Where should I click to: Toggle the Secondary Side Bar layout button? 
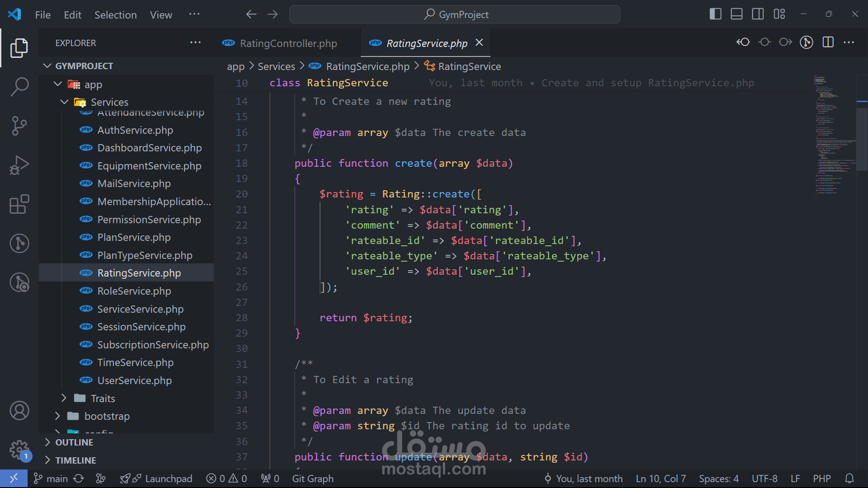tap(758, 14)
